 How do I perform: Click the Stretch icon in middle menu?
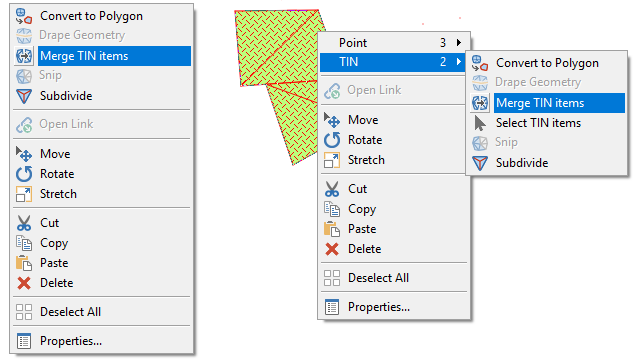(332, 160)
